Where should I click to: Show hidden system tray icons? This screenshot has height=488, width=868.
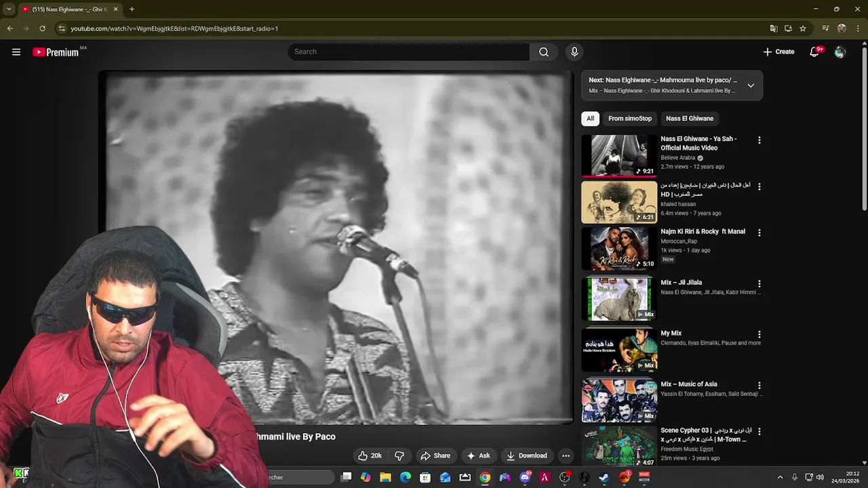(780, 477)
